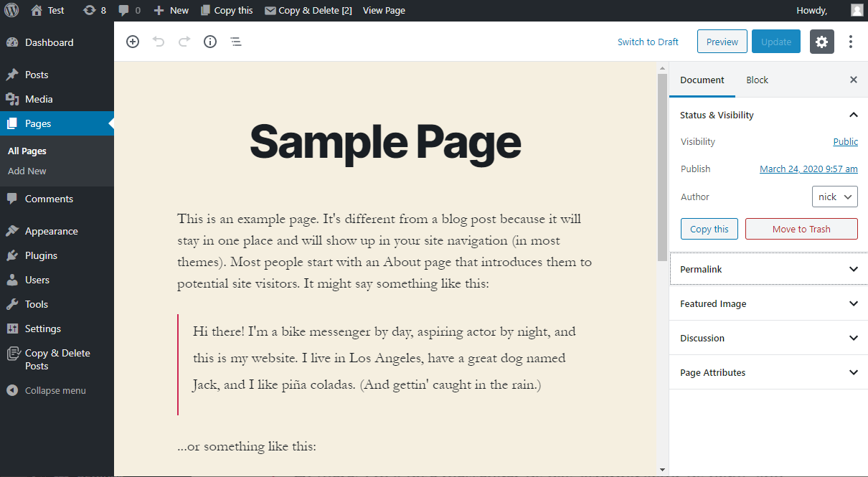The width and height of the screenshot is (868, 477).
Task: Switch to the Block tab
Action: [x=757, y=80]
